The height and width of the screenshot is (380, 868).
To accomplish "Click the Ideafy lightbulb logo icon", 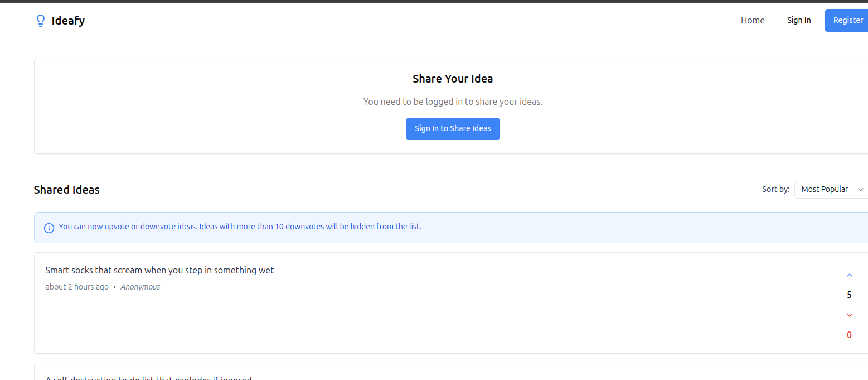I will coord(40,21).
